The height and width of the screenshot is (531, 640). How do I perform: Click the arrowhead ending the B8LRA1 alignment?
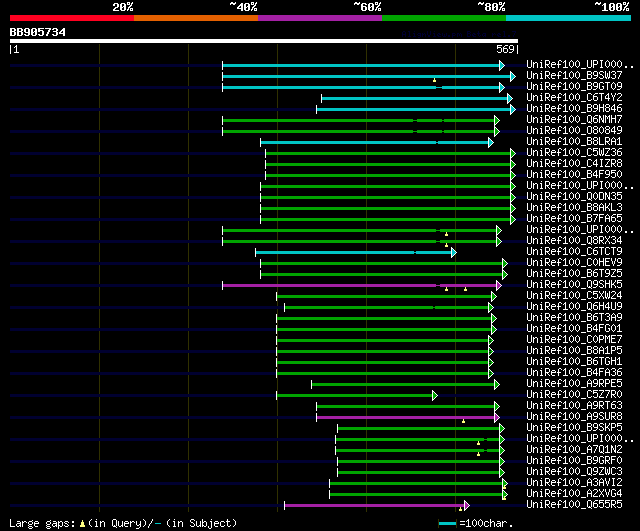[491, 142]
